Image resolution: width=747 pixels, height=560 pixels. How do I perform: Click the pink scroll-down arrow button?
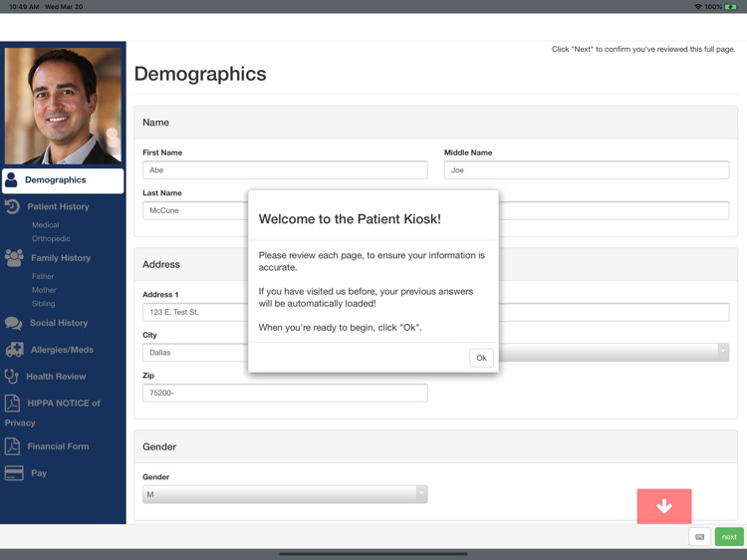point(664,506)
